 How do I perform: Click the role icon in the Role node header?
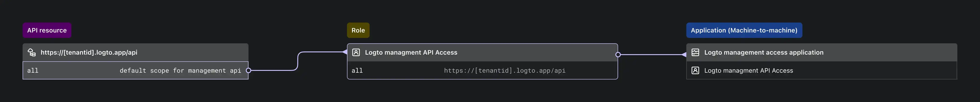[356, 53]
